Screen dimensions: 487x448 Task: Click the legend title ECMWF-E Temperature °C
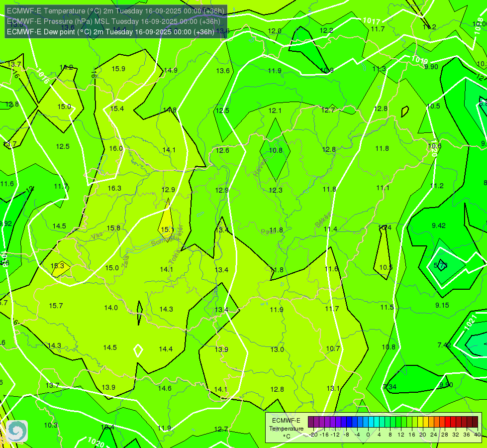pyautogui.click(x=286, y=429)
